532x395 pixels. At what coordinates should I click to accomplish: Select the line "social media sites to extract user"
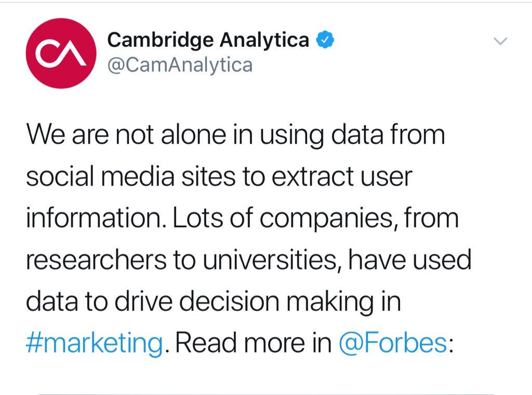tap(218, 177)
